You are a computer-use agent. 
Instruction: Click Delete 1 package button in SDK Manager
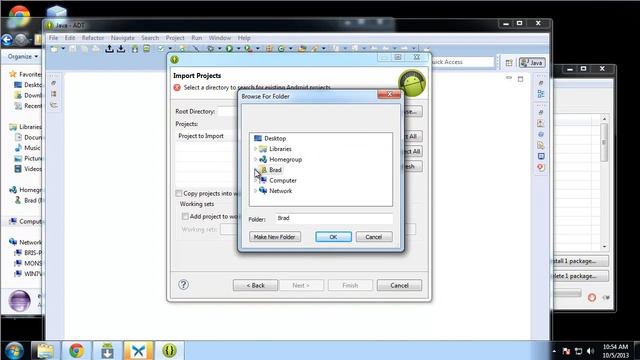click(x=580, y=276)
